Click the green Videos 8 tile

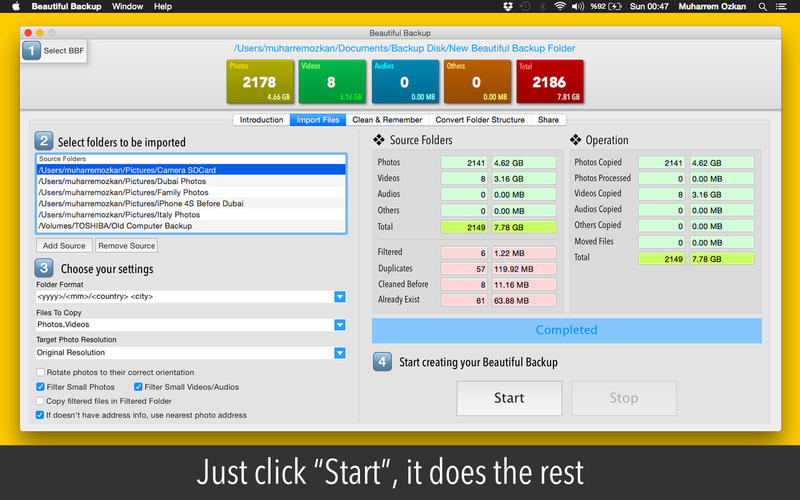pos(332,82)
